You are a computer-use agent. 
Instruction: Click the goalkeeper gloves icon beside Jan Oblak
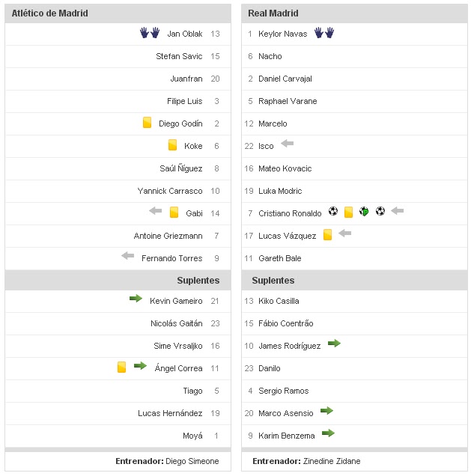pos(150,33)
